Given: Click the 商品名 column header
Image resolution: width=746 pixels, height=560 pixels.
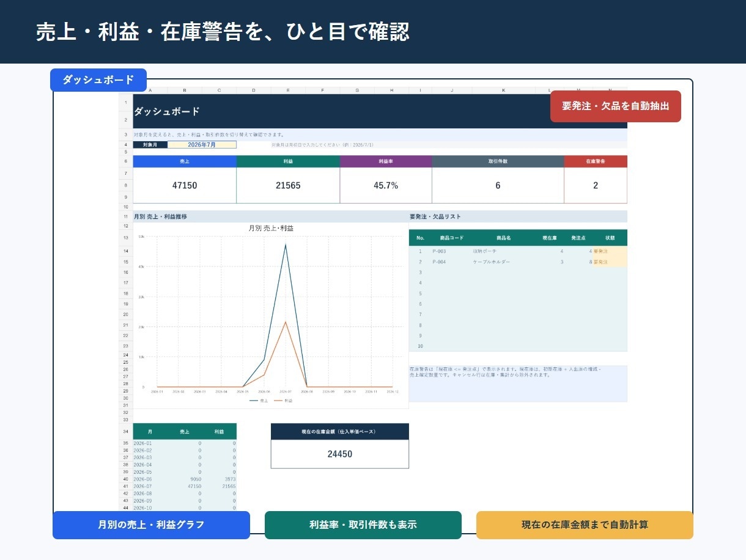Looking at the screenshot, I should (x=503, y=238).
